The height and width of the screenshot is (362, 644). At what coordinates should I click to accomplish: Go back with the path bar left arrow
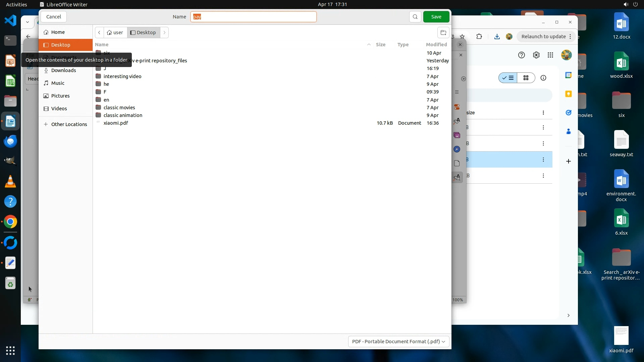(x=99, y=33)
